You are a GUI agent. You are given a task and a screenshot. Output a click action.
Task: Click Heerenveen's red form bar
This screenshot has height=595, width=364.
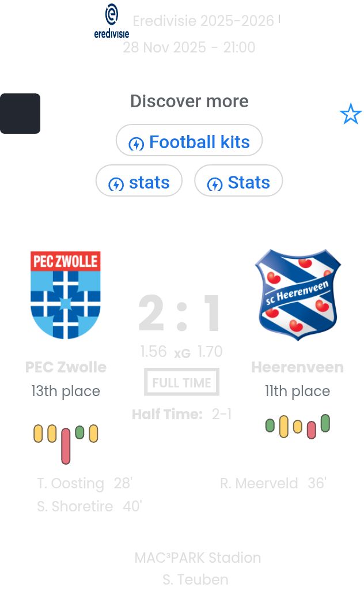[312, 430]
